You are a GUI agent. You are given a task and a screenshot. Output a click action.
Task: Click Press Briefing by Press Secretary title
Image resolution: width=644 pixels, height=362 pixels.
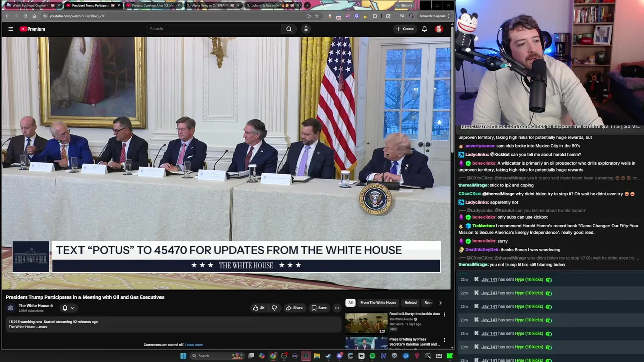[x=415, y=342]
